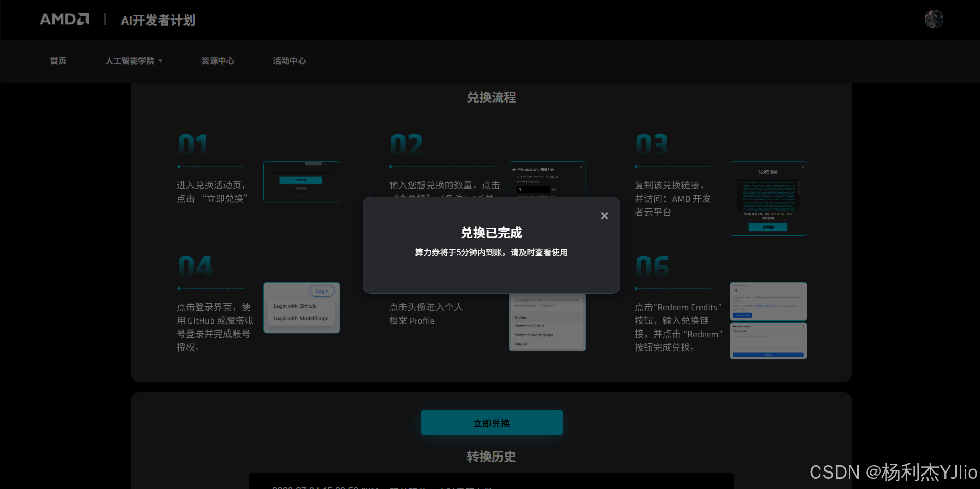Viewport: 980px width, 489px height.
Task: Open 活动中心 menu item
Action: point(289,61)
